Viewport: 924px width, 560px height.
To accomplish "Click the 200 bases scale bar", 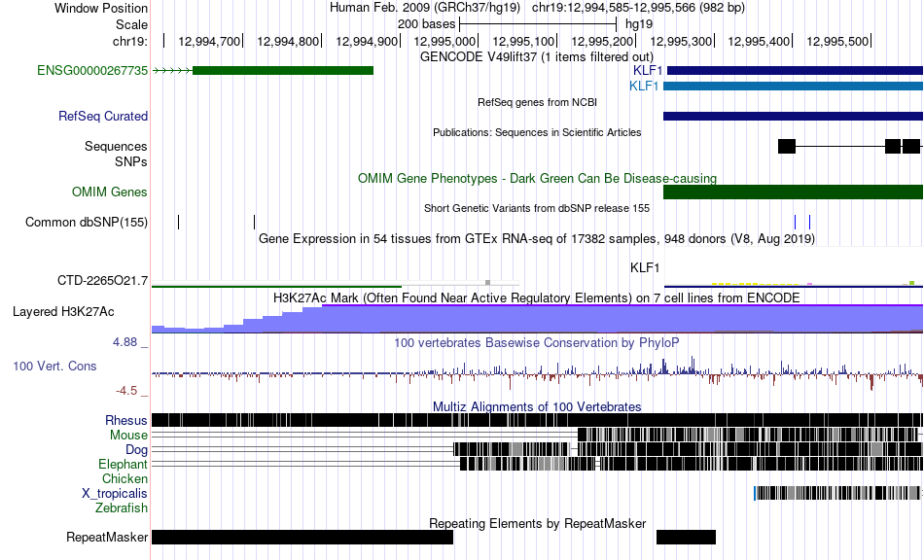I will (x=538, y=24).
